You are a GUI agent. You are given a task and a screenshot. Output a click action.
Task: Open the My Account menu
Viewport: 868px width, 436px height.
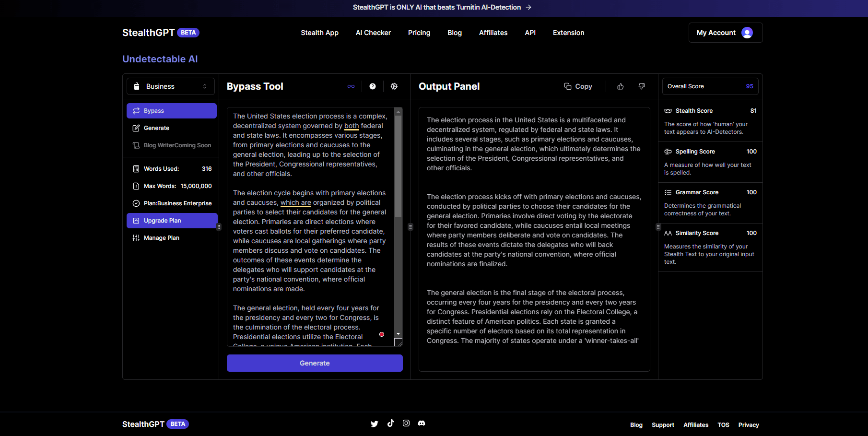pos(725,33)
